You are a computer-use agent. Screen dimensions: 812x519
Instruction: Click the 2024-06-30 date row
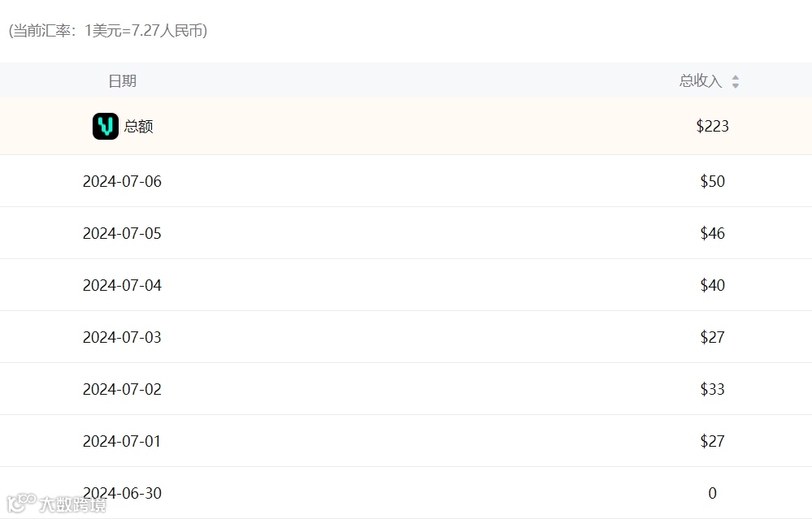click(x=122, y=493)
